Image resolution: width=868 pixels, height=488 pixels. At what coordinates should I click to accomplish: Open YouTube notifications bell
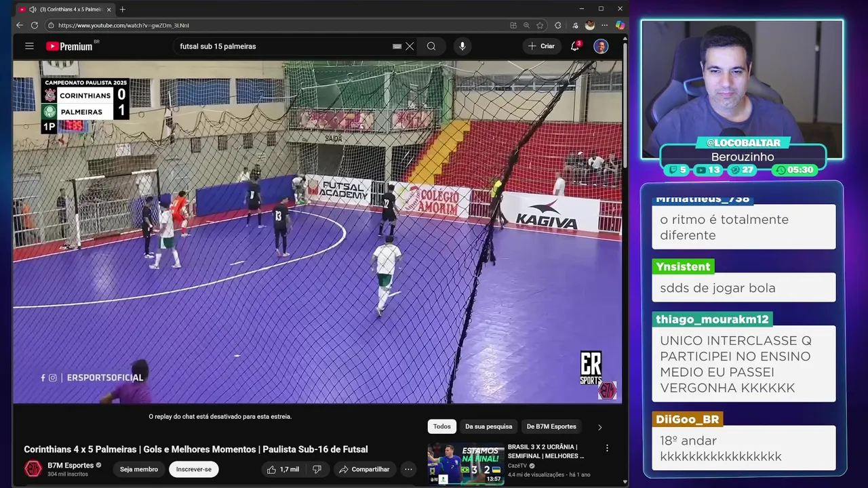575,46
